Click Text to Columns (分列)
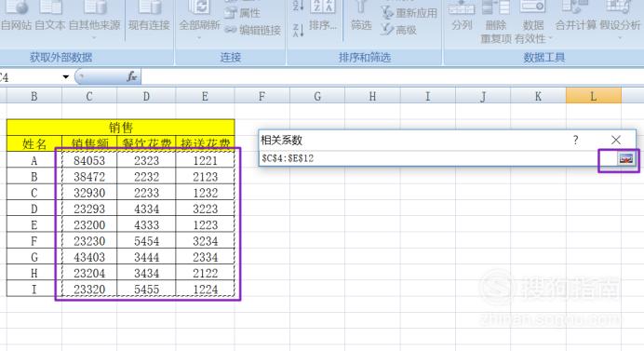The width and height of the screenshot is (644, 351). [x=462, y=17]
